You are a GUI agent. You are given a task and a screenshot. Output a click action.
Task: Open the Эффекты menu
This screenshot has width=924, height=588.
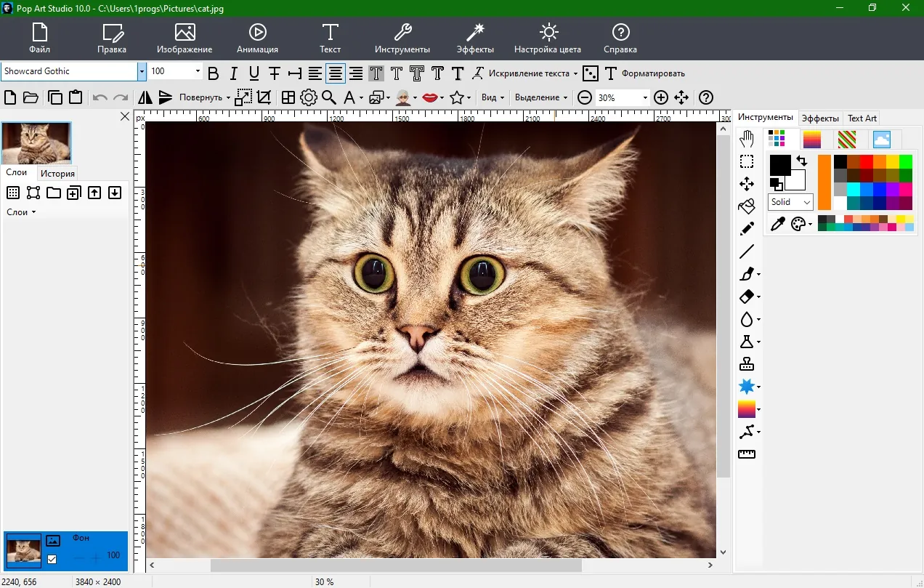click(475, 37)
